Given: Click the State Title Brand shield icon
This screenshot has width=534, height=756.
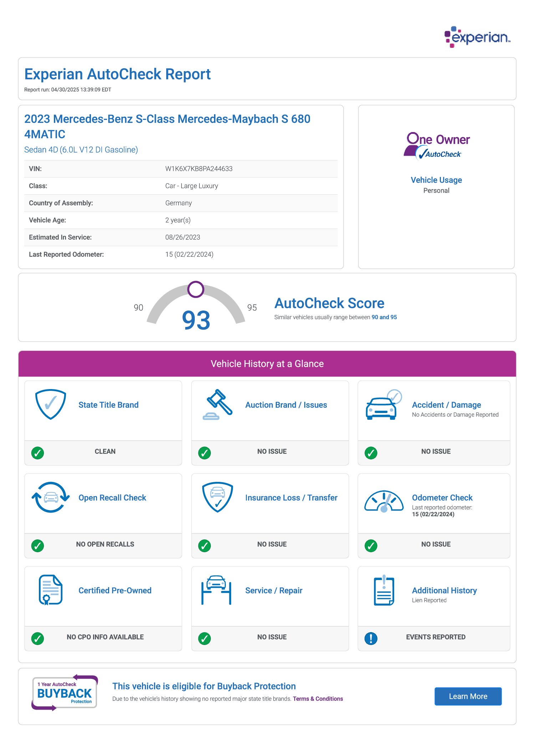Looking at the screenshot, I should [x=51, y=404].
